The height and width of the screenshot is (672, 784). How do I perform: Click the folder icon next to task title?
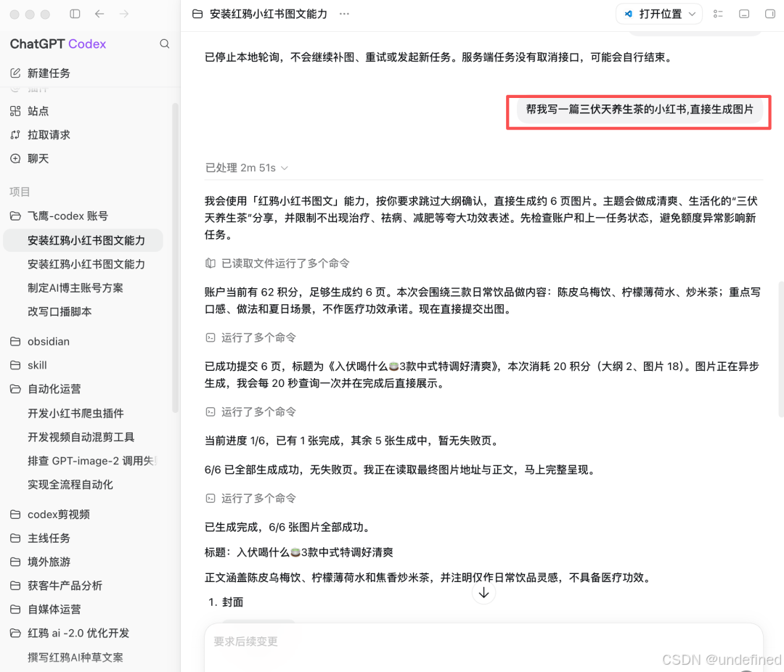[197, 14]
